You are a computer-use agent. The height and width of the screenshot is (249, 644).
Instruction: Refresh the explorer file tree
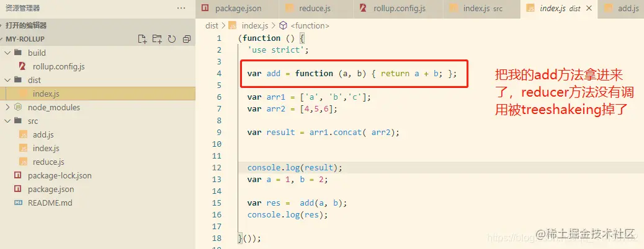click(x=172, y=39)
